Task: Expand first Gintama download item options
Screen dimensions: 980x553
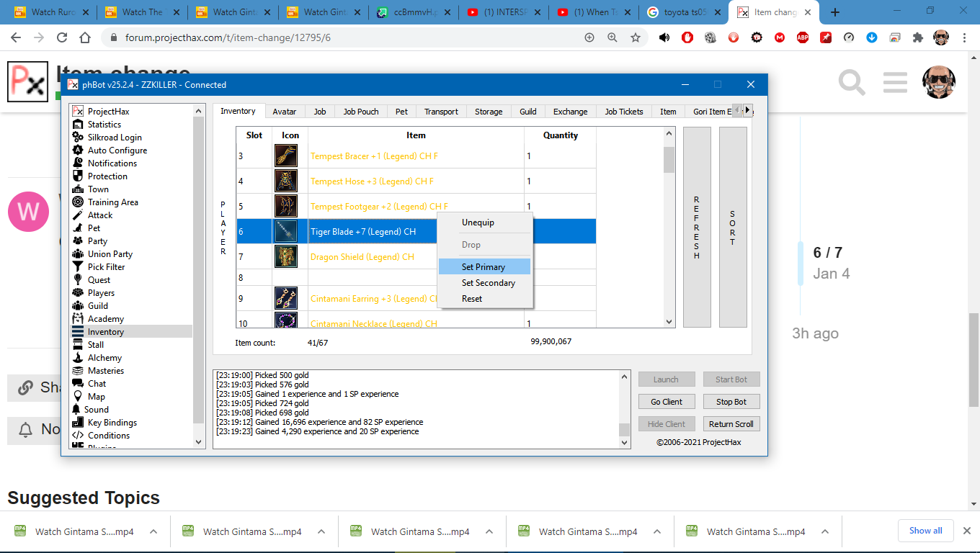Action: click(153, 531)
